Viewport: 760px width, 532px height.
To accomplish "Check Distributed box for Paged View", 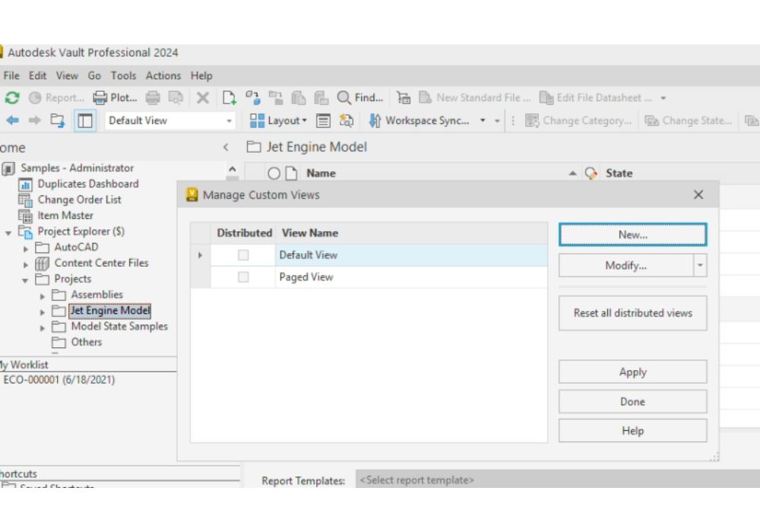I will [x=243, y=277].
